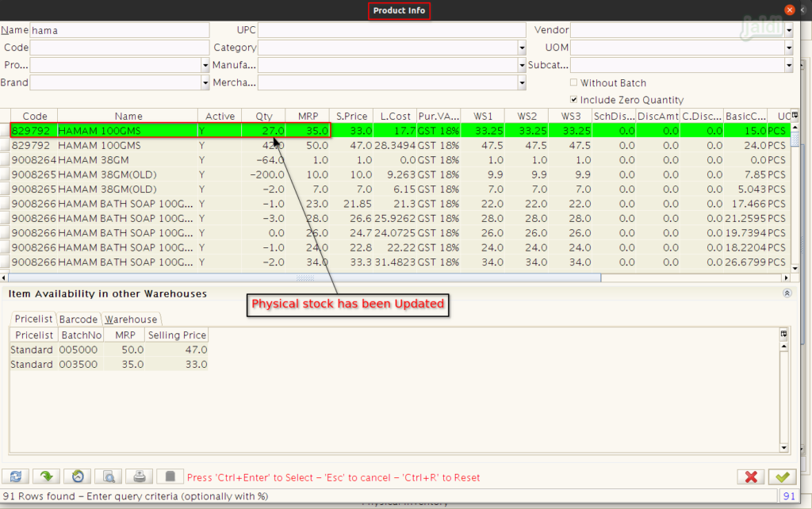Select the 'HAMAM 38GM' product name cell
The image size is (812, 509).
click(128, 160)
